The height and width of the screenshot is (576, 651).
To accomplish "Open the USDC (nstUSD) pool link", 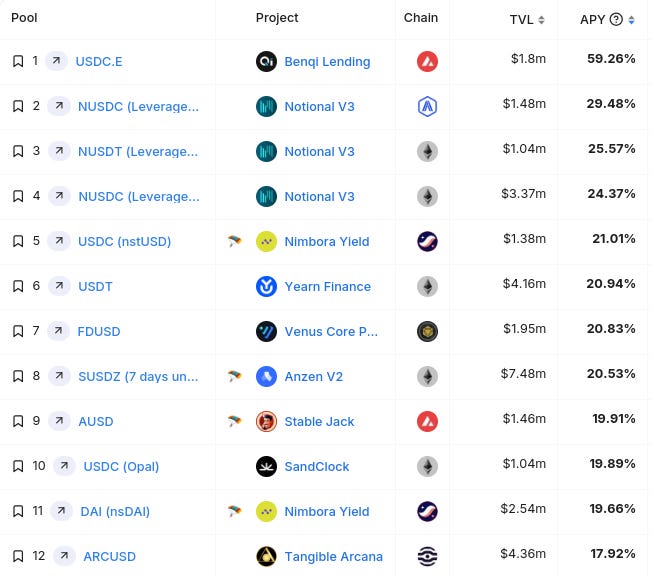I will click(125, 241).
